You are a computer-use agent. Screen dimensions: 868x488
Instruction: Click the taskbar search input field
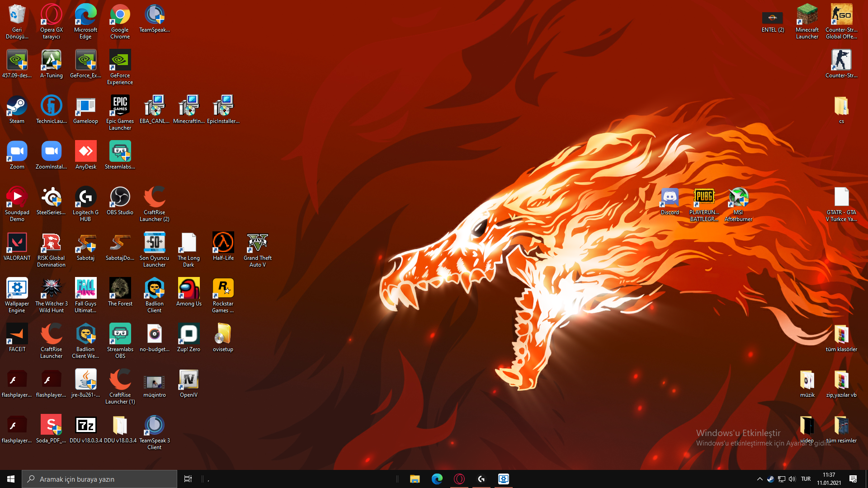[99, 479]
